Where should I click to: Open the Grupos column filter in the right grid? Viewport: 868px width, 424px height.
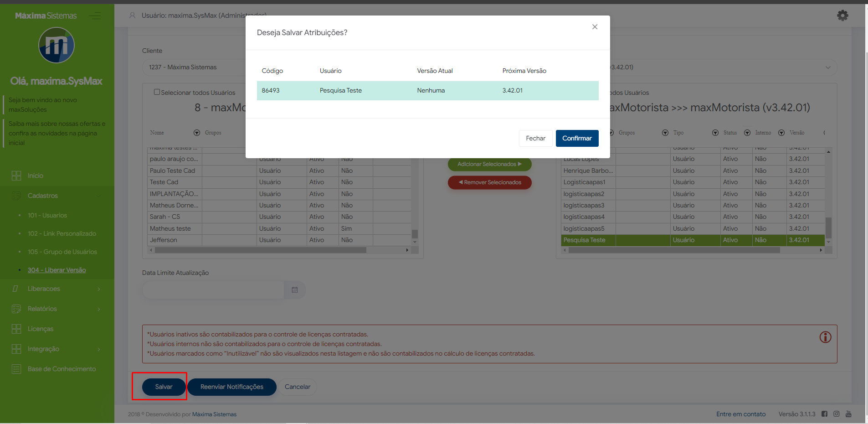(665, 133)
